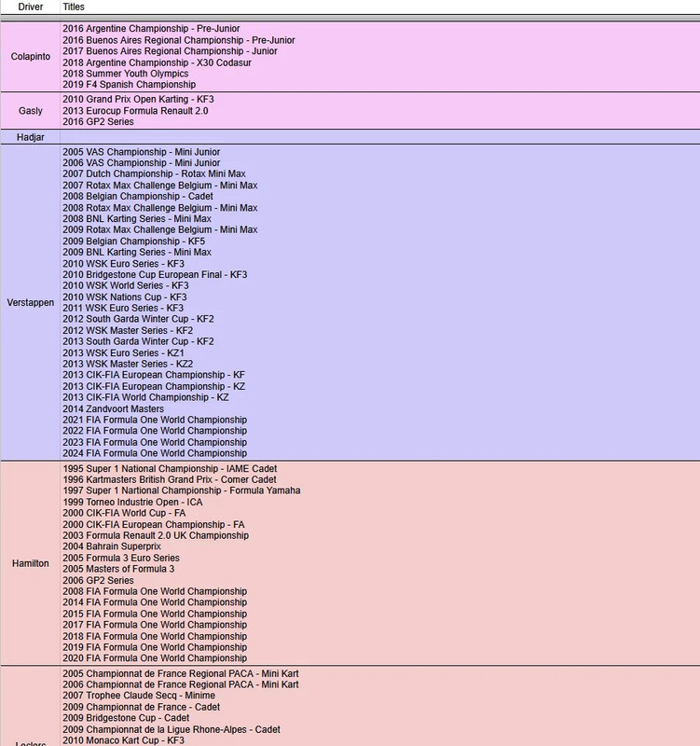Click '2007 Trophee Claude Secq - Minime'
Screen dimensions: 700x746
(x=139, y=695)
